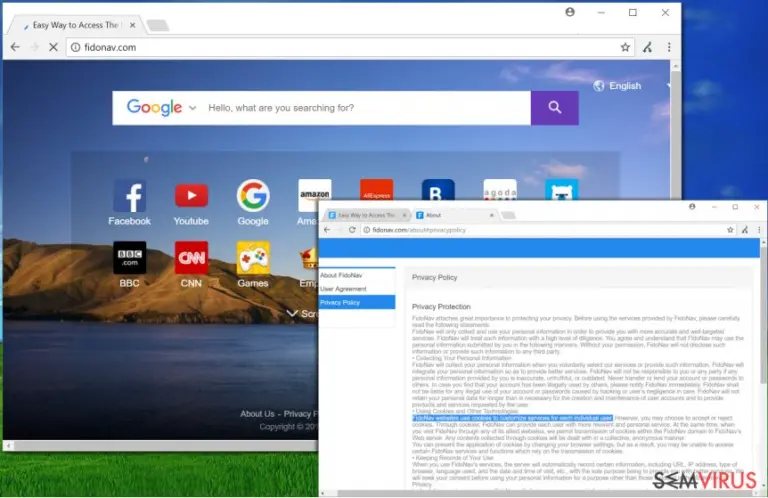
Task: Close the 'Easy Way to Access' tab in main window
Action: pyautogui.click(x=132, y=25)
